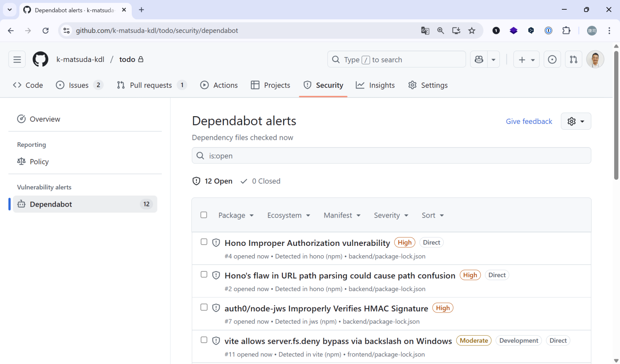This screenshot has width=620, height=364.
Task: Click the user profile avatar
Action: click(595, 60)
